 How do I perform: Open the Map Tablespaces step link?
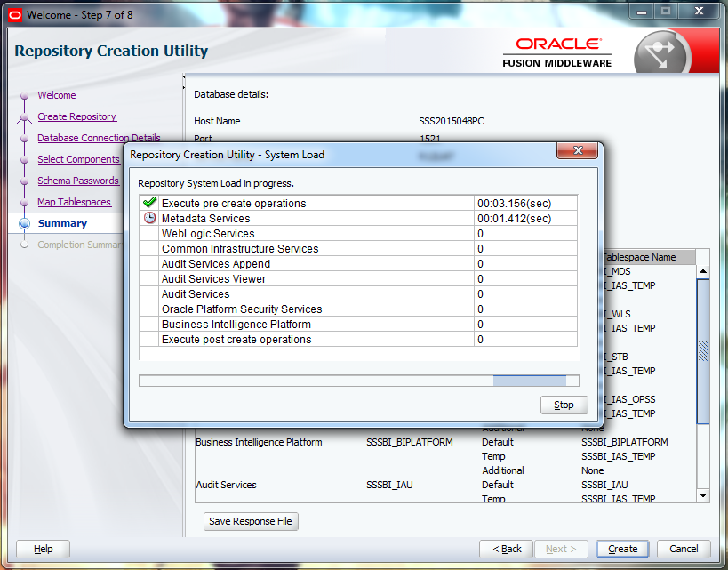point(74,202)
